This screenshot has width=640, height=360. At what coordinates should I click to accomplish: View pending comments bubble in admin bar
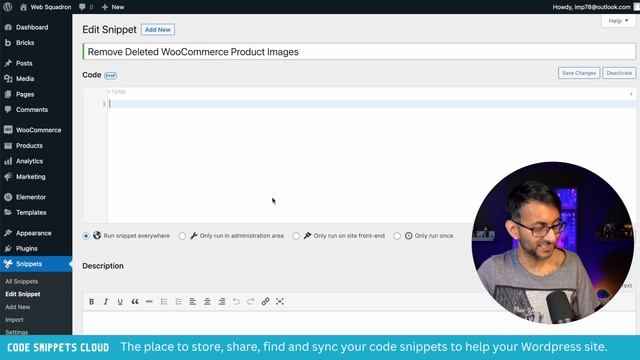pyautogui.click(x=86, y=7)
